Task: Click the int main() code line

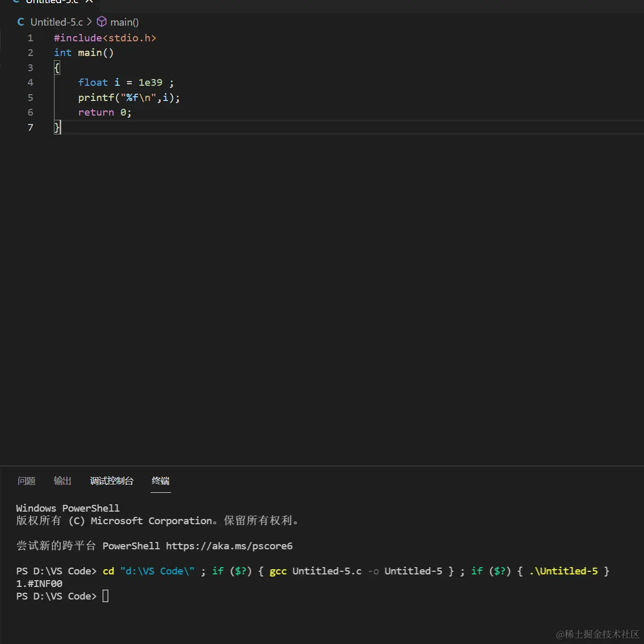Action: click(84, 52)
